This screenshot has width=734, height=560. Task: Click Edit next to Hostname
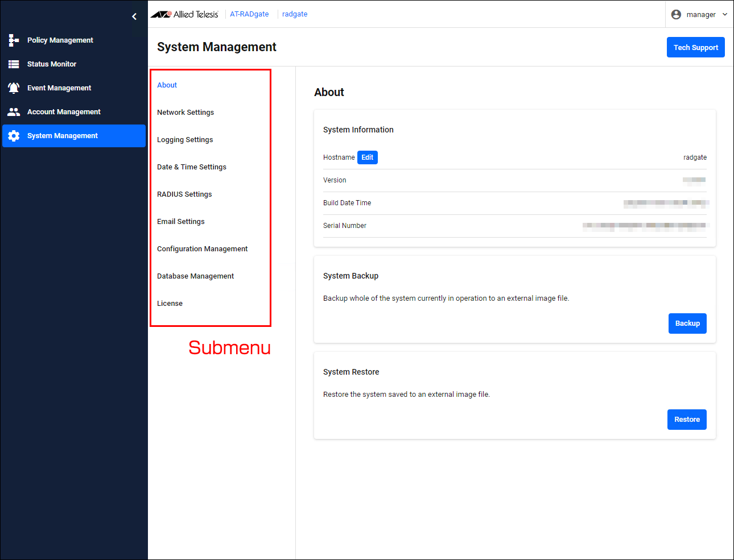click(x=367, y=157)
